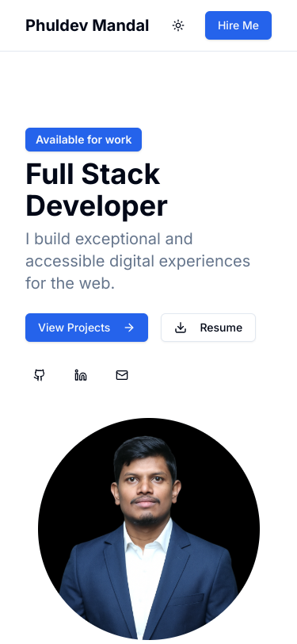Click the word Developer in the heading
The width and height of the screenshot is (297, 644).
pyautogui.click(x=97, y=205)
